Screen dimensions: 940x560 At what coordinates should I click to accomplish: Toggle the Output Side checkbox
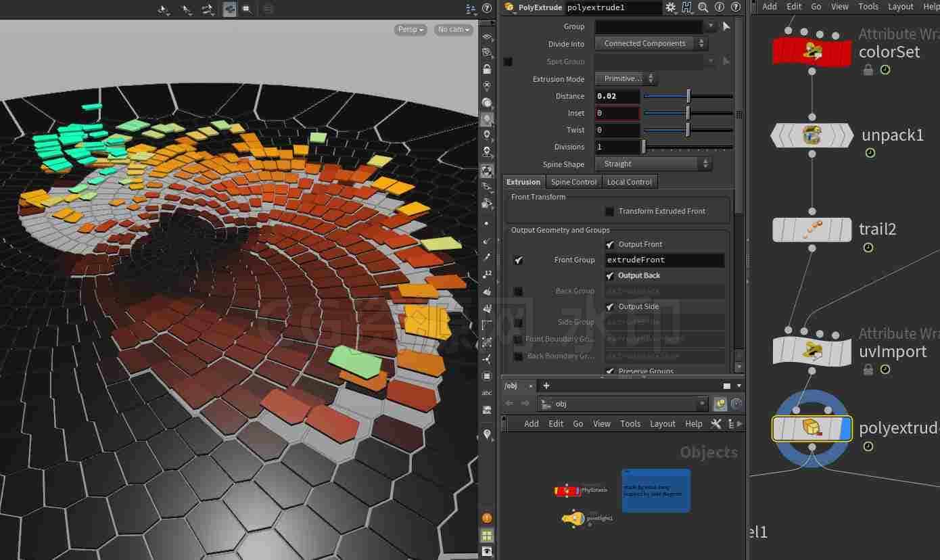pos(610,307)
